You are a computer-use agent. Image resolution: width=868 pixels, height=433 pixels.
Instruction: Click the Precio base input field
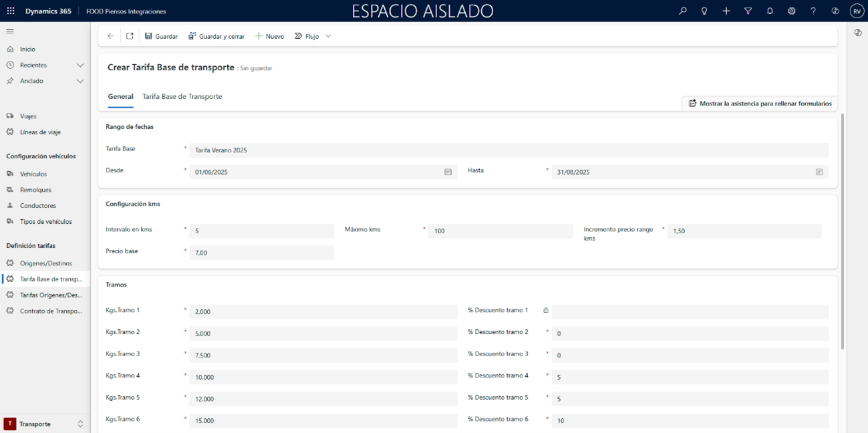coord(261,253)
